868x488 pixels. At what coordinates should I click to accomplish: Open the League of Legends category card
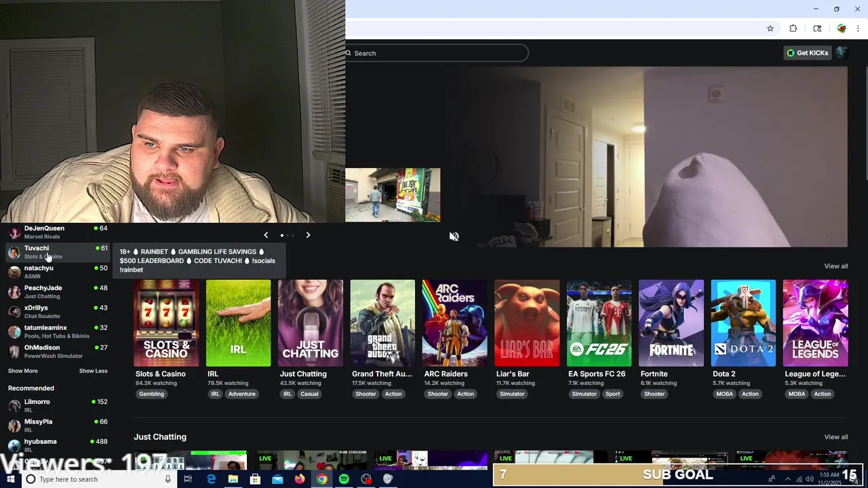click(815, 323)
